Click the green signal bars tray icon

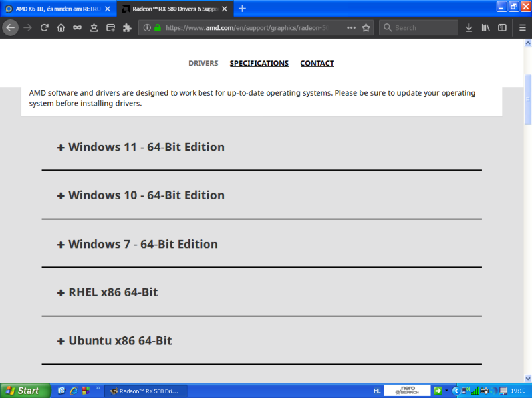pyautogui.click(x=475, y=391)
